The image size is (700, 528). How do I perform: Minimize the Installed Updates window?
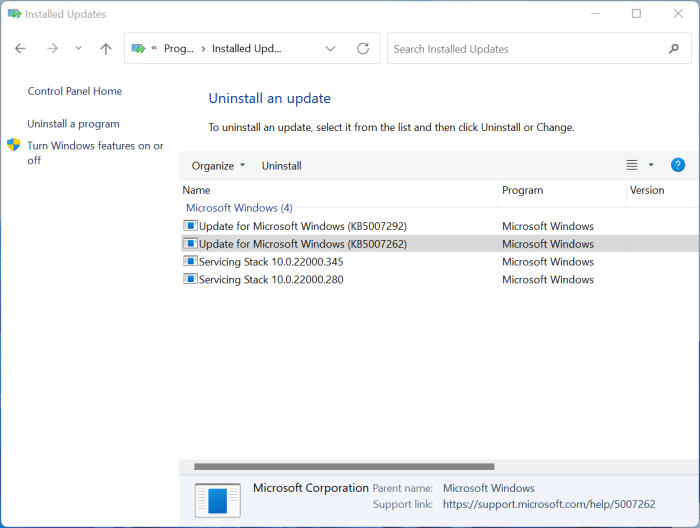click(x=595, y=14)
